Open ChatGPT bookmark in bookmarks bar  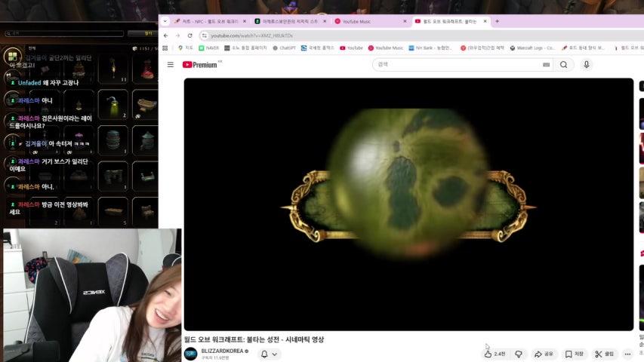click(284, 48)
